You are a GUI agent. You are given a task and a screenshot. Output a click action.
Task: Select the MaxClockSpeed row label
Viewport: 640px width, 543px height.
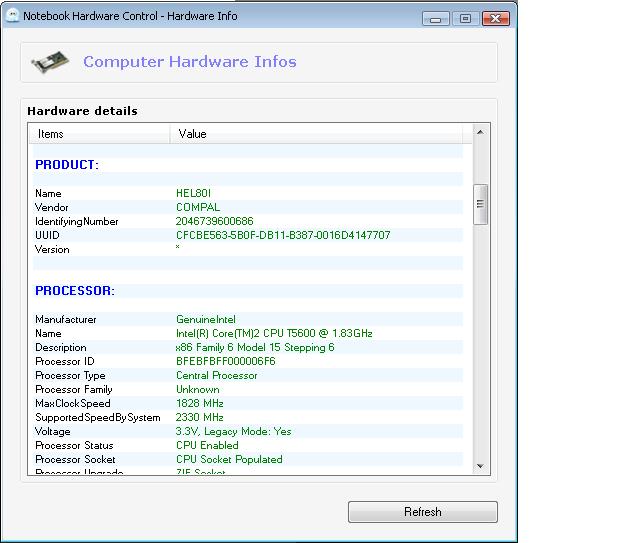pos(73,403)
